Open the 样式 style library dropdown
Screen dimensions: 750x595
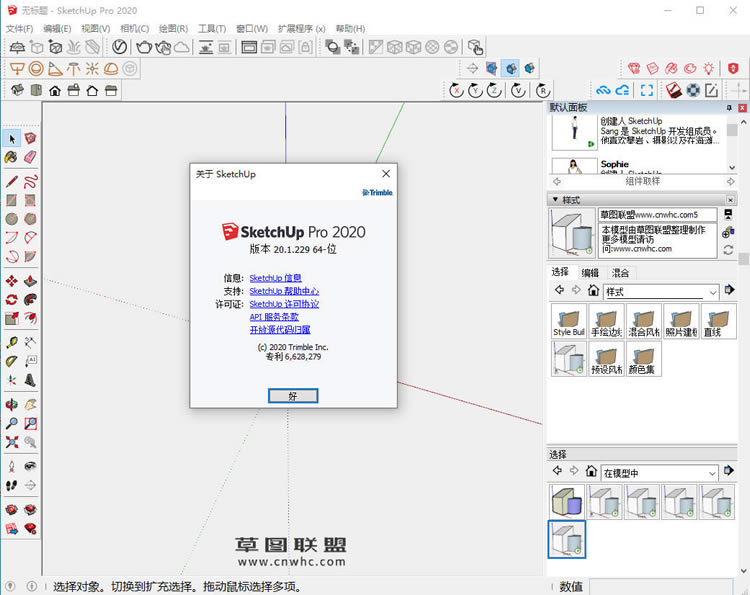(661, 291)
